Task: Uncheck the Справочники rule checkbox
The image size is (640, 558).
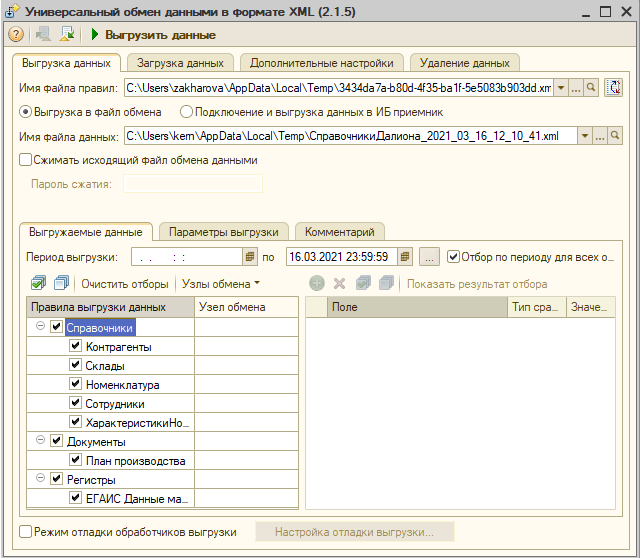Action: (56, 327)
